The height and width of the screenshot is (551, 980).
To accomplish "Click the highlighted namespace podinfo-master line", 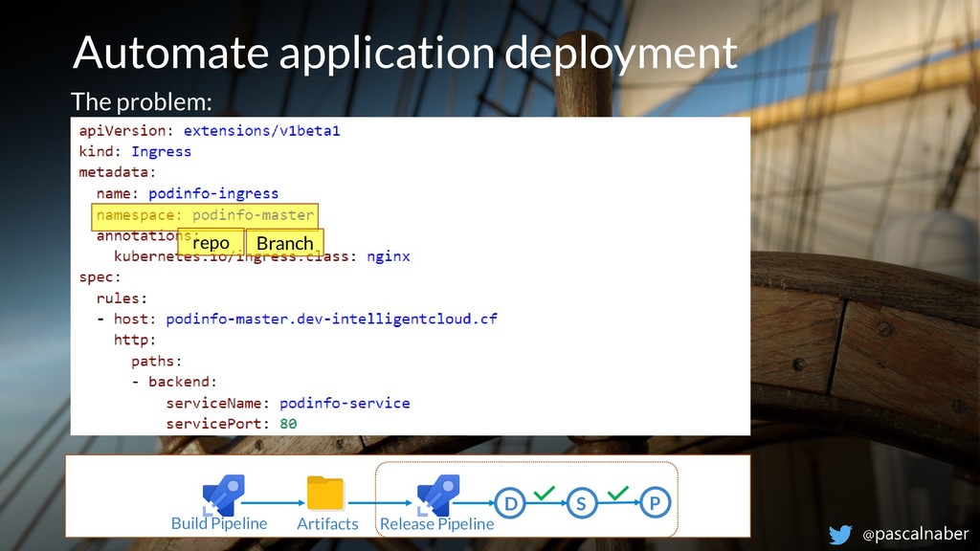I will pyautogui.click(x=205, y=216).
